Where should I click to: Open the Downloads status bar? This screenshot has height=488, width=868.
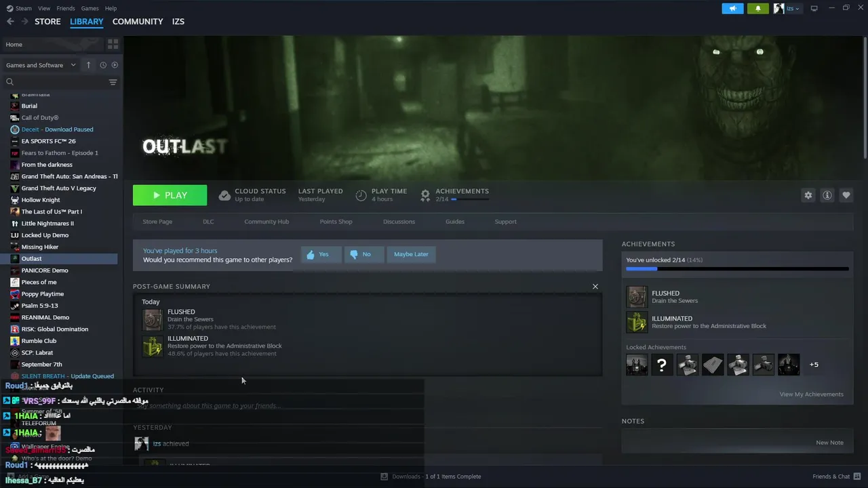coord(431,476)
